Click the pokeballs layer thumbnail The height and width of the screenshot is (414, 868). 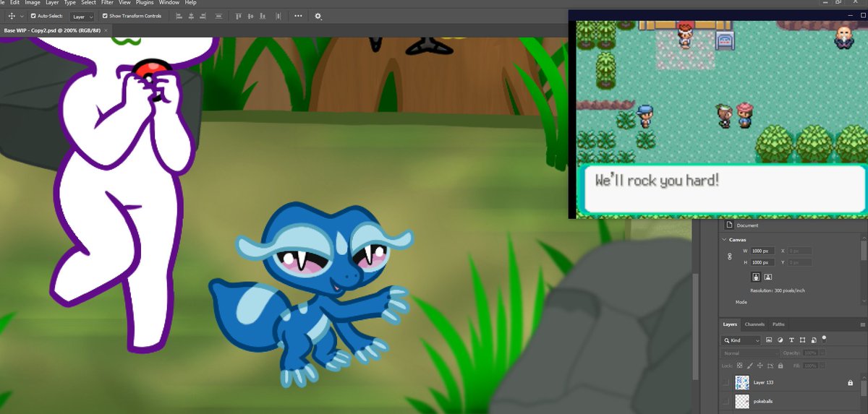pos(742,401)
